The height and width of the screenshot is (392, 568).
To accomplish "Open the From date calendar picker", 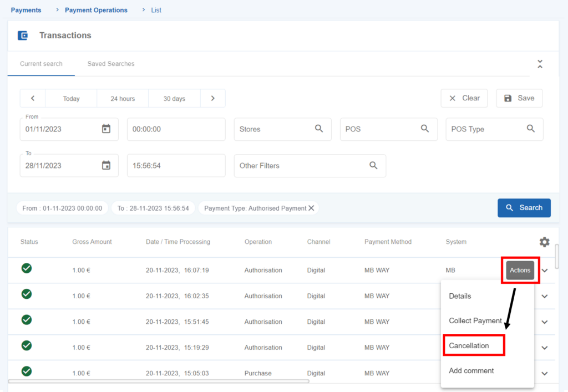I will (x=106, y=129).
